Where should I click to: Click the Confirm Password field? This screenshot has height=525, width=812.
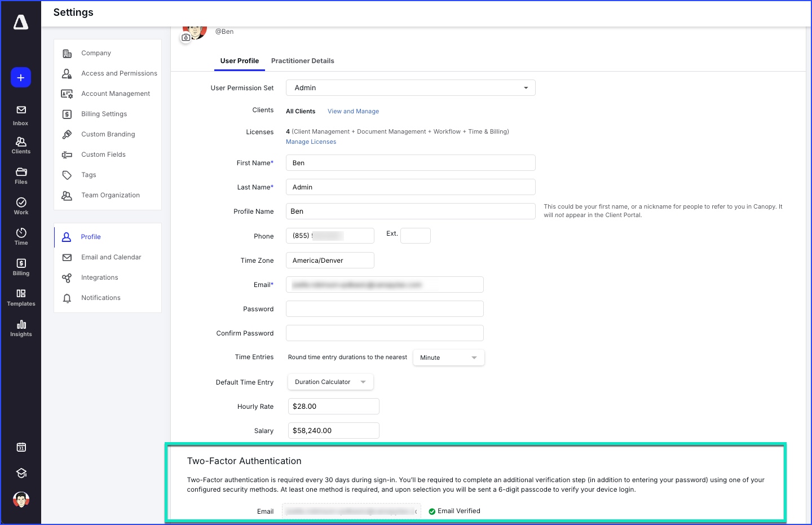(385, 333)
